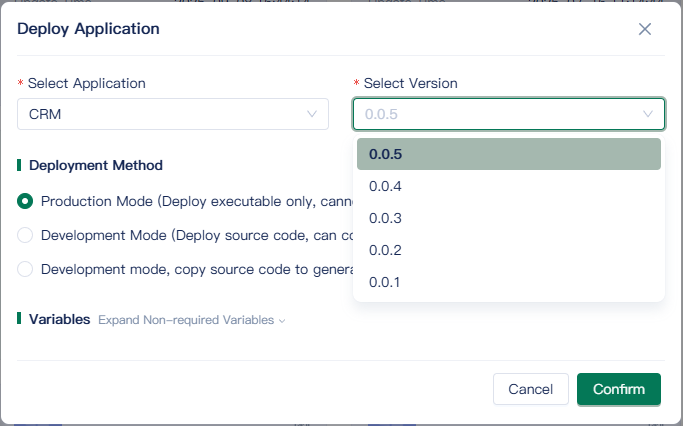683x426 pixels.
Task: Choose Development mode copy source code radio
Action: click(x=25, y=269)
